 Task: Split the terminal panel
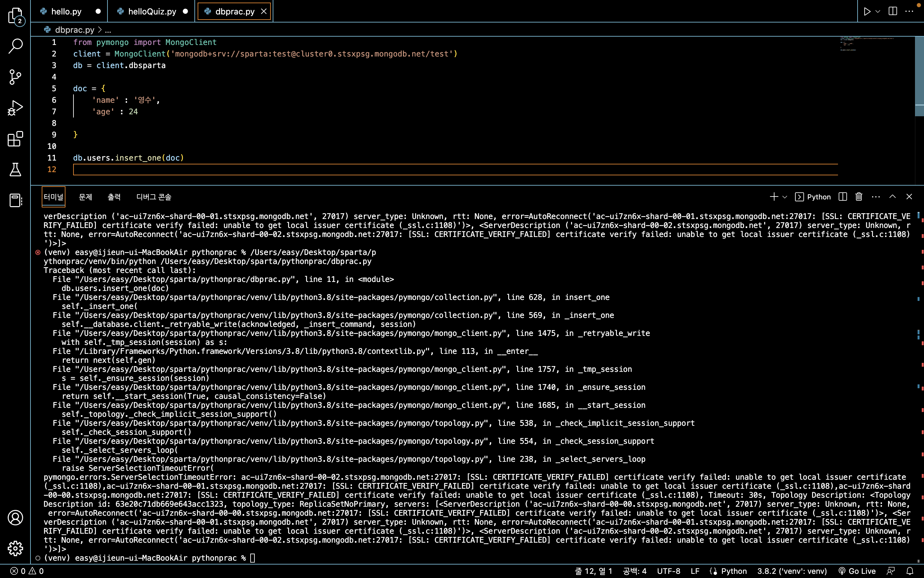pos(843,197)
